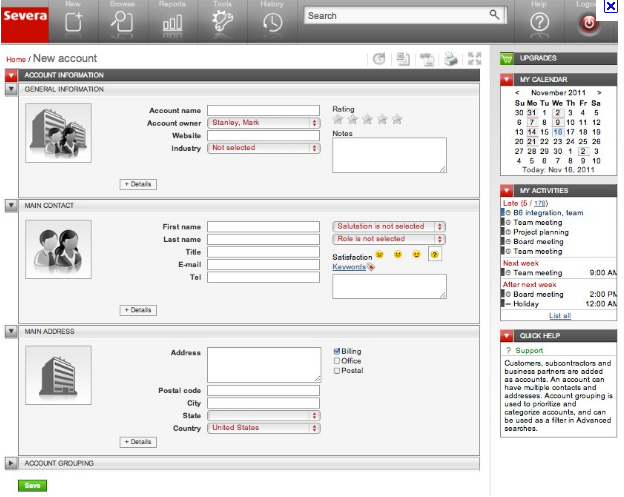Click the Keywords tag icon
624x497 pixels.
point(371,267)
